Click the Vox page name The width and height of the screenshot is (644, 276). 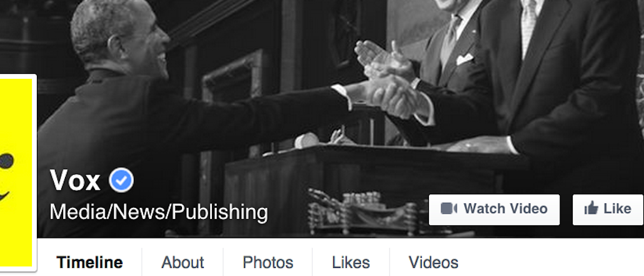(x=75, y=181)
